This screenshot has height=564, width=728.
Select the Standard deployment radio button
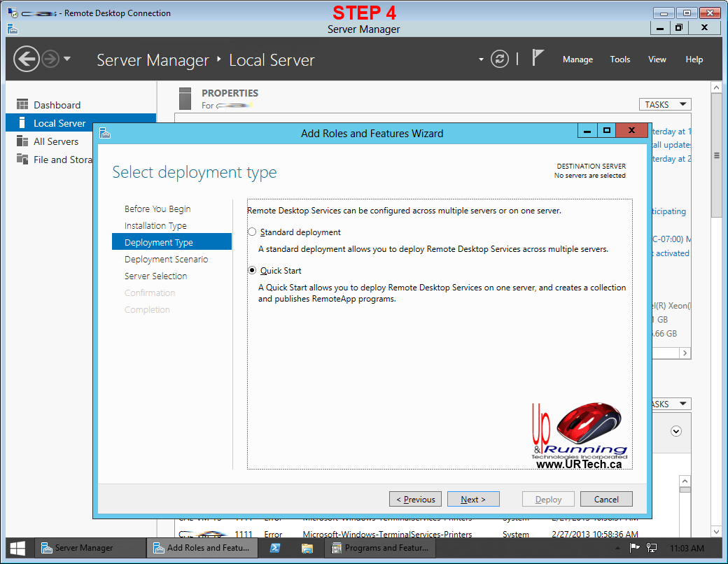[252, 232]
